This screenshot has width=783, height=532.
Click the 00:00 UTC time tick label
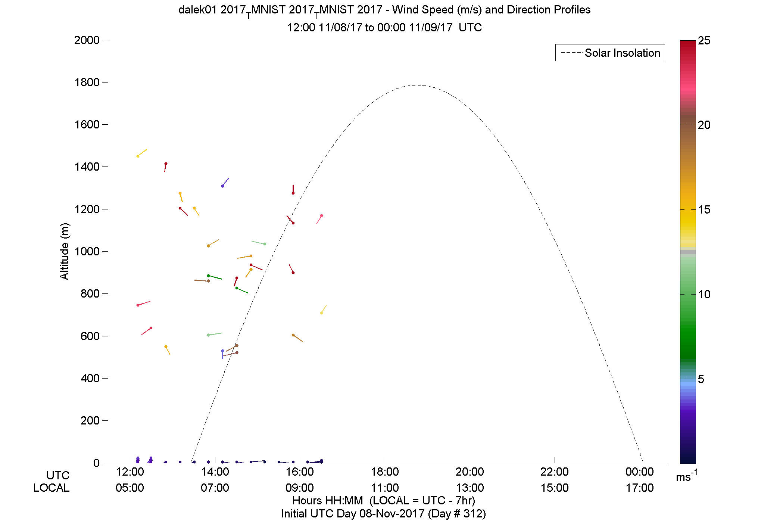click(x=640, y=472)
